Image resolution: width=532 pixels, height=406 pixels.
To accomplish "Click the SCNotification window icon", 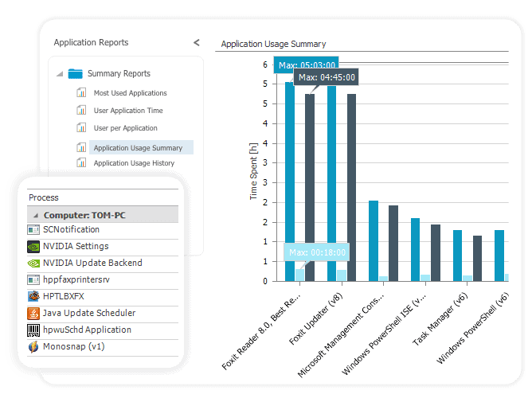I will tap(33, 230).
